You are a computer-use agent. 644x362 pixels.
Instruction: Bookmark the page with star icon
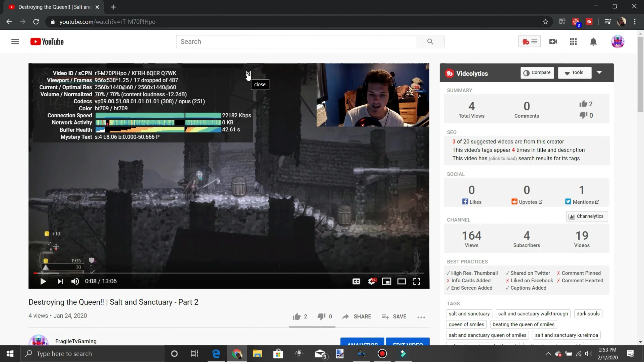point(545,22)
